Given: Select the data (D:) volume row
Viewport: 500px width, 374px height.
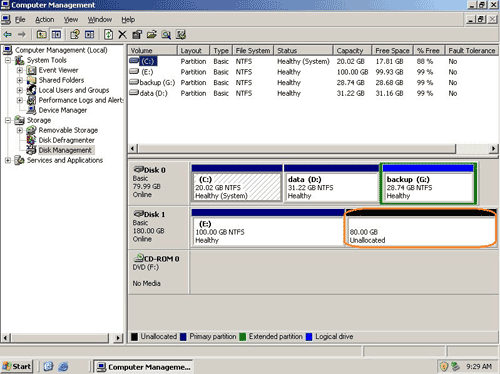Looking at the screenshot, I should (313, 93).
